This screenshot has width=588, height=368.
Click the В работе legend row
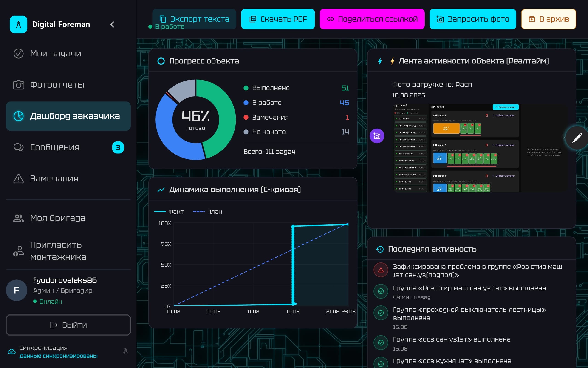tap(296, 103)
